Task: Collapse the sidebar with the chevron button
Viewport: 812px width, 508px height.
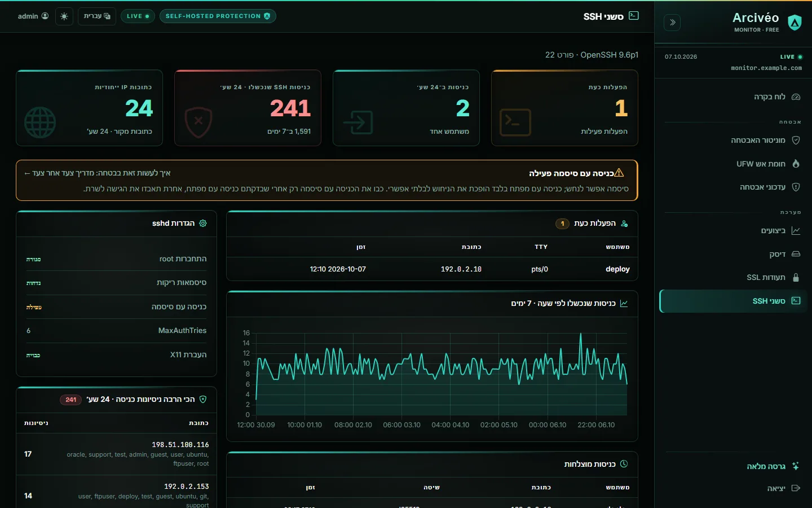Action: pyautogui.click(x=672, y=23)
